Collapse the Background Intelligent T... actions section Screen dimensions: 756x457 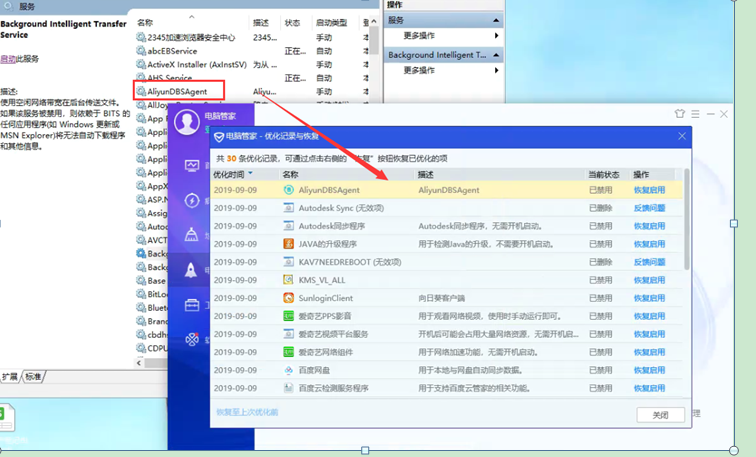coord(496,55)
